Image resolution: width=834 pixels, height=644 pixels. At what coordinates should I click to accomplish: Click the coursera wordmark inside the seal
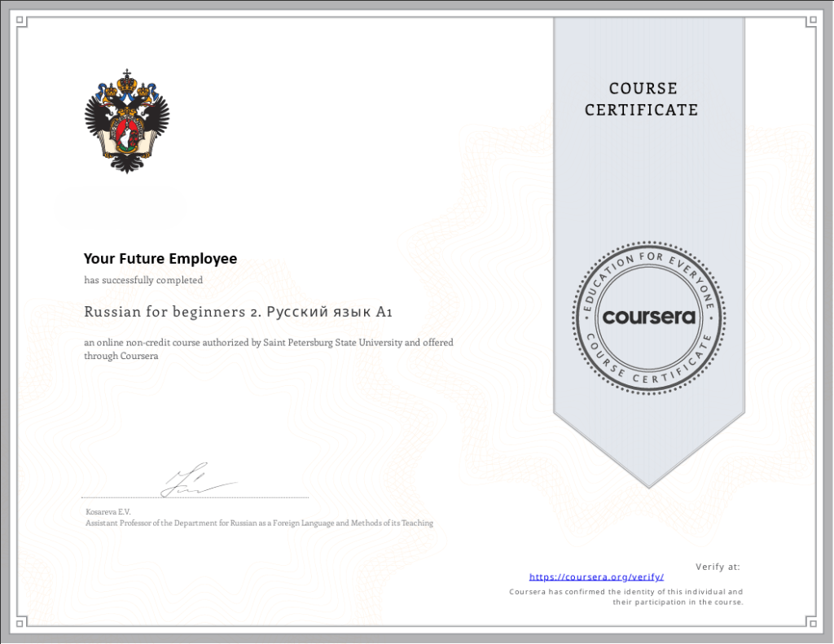coord(647,318)
